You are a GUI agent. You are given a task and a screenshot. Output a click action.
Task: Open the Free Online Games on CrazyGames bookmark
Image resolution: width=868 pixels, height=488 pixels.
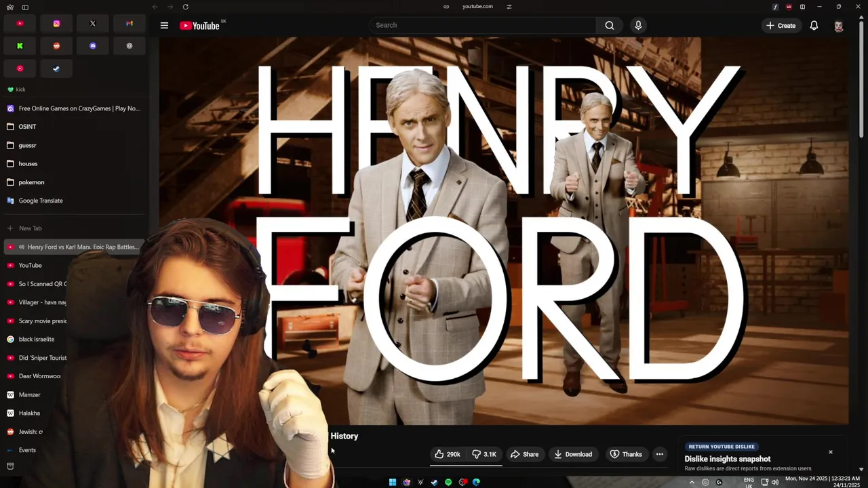pos(75,108)
